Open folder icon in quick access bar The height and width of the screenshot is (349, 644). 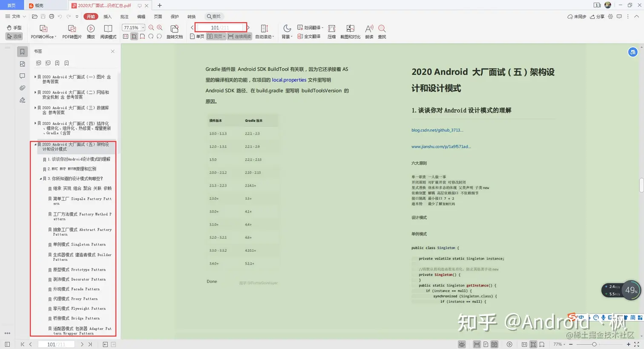coord(35,17)
